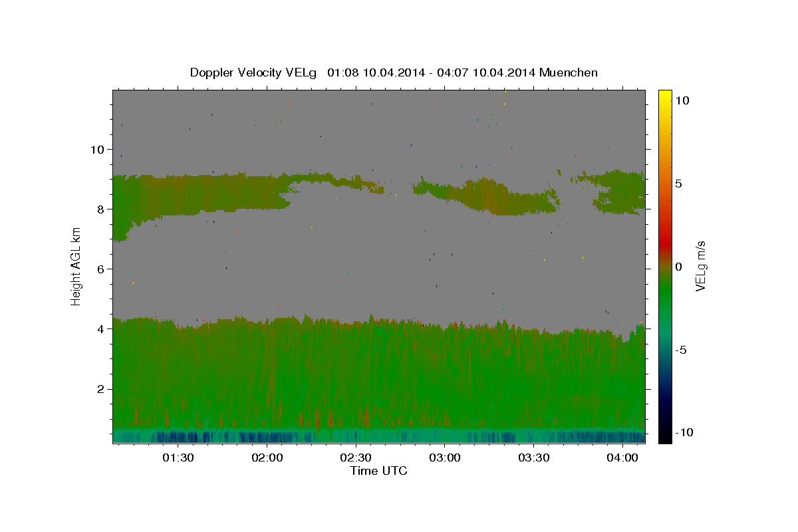Click the 'Height AGL km' y-axis label
The image size is (798, 532).
(x=76, y=266)
